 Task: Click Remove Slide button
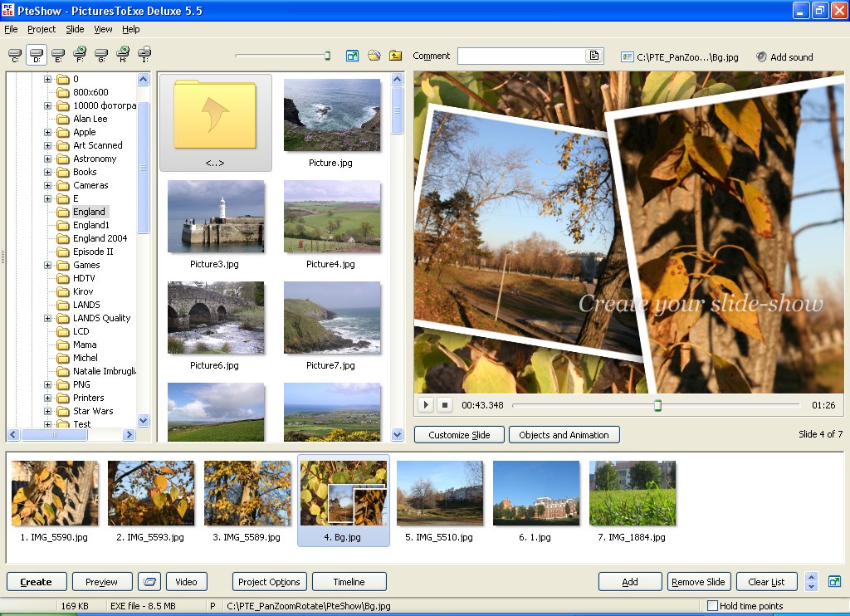coord(699,582)
